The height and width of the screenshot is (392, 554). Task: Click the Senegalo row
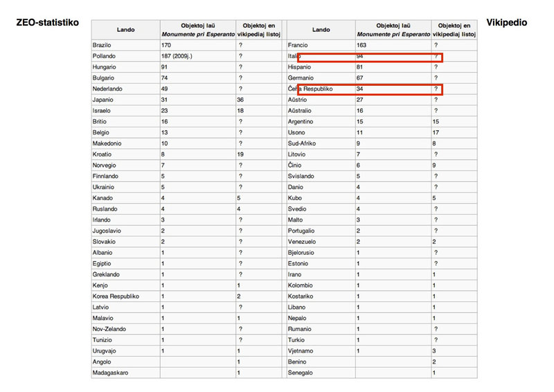[382, 373]
